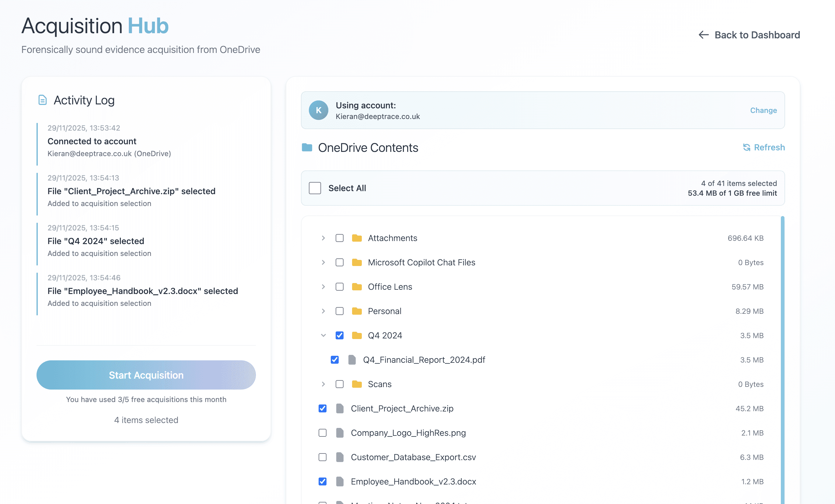The width and height of the screenshot is (835, 504).
Task: Click the Office Lens folder name
Action: coord(390,287)
